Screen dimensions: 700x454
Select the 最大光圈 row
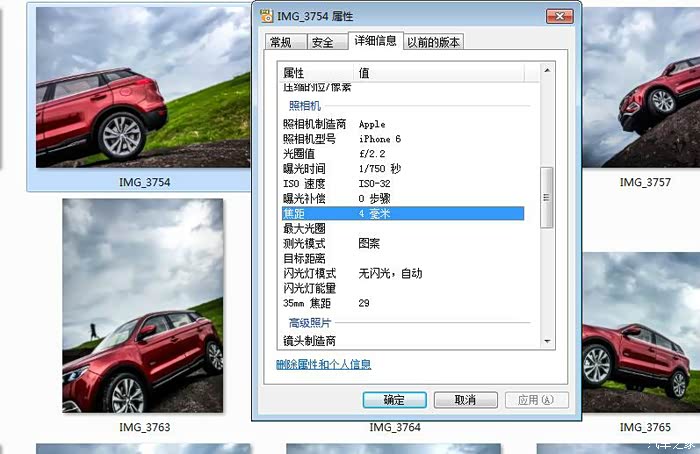click(x=403, y=229)
